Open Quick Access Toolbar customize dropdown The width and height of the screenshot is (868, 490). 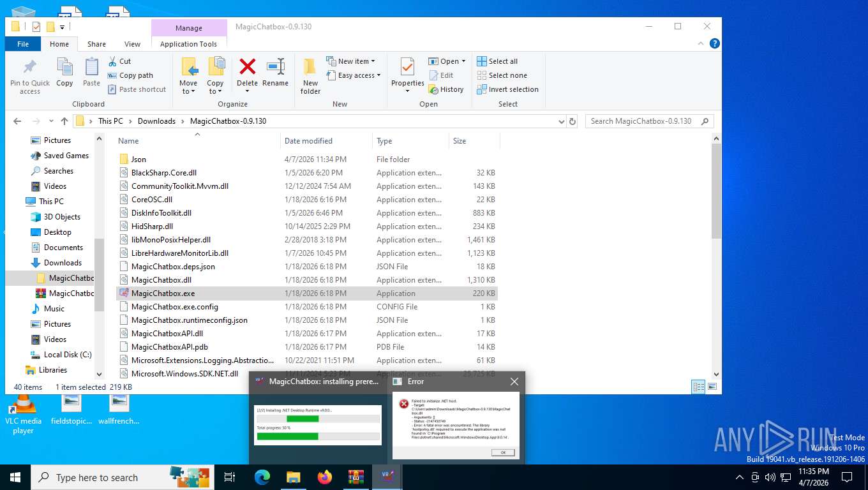(x=62, y=27)
